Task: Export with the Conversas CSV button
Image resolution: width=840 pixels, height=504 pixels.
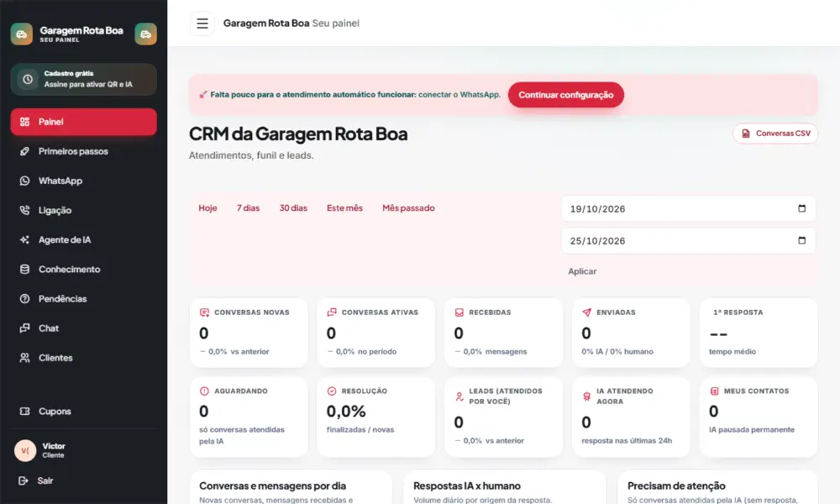Action: (x=775, y=134)
